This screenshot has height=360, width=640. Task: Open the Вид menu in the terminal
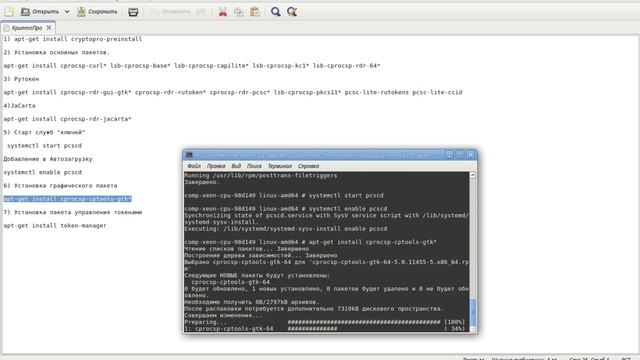pos(236,166)
